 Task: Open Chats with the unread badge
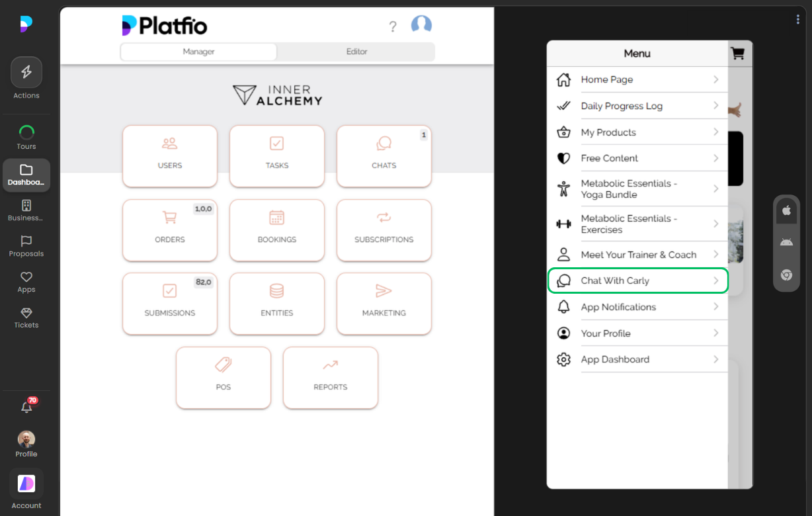[384, 156]
